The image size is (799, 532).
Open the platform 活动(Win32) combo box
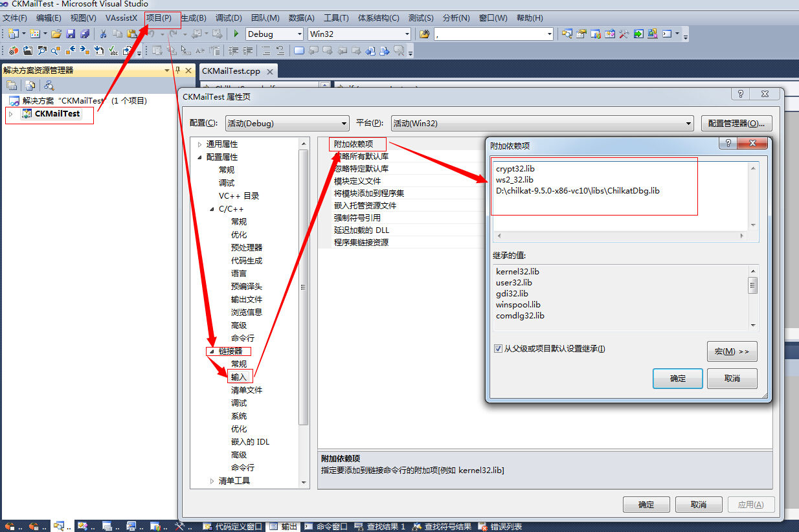[x=542, y=123]
